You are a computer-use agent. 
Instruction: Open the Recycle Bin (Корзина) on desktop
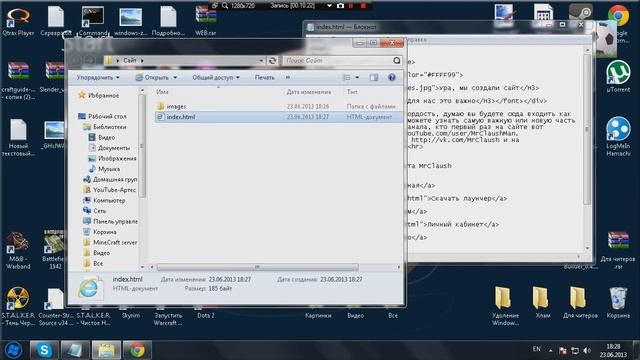(x=618, y=302)
